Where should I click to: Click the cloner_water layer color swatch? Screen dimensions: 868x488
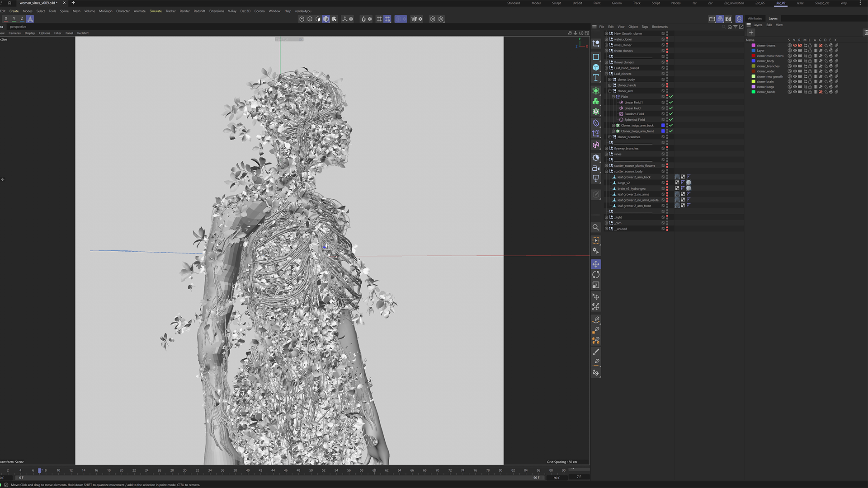coord(754,71)
